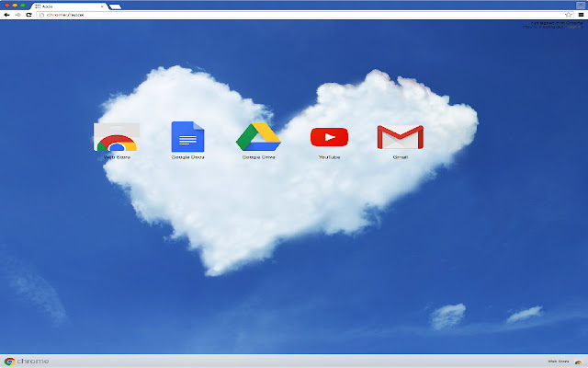Open the Google Drive app
This screenshot has width=588, height=368.
pos(258,137)
